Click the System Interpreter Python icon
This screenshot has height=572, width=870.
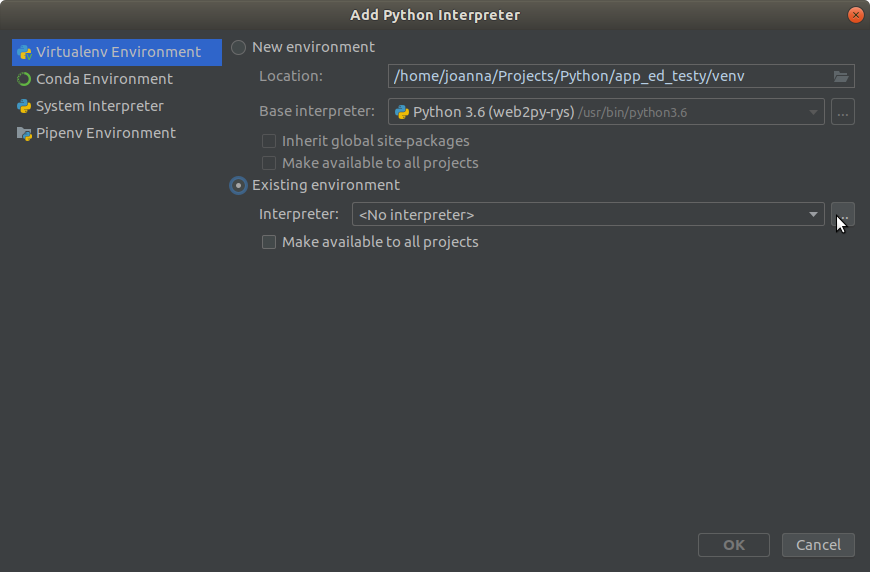24,106
